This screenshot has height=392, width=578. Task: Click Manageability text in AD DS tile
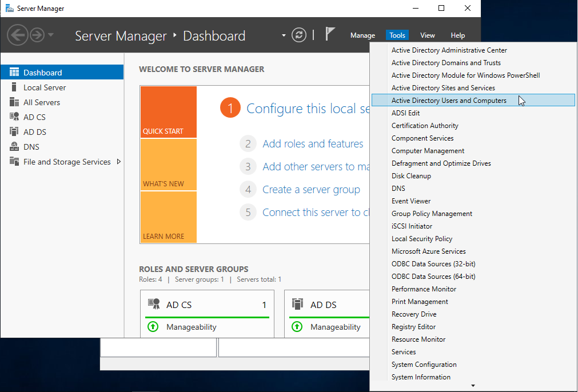[x=336, y=327]
